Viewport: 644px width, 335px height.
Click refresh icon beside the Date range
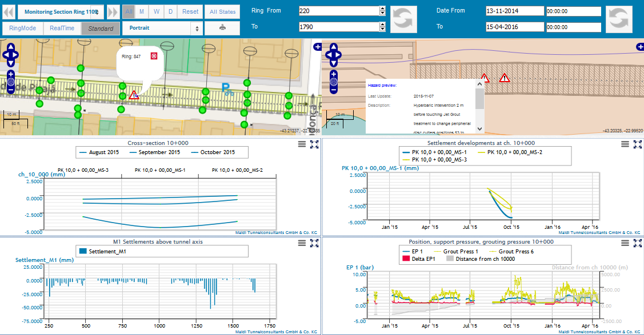pyautogui.click(x=619, y=19)
